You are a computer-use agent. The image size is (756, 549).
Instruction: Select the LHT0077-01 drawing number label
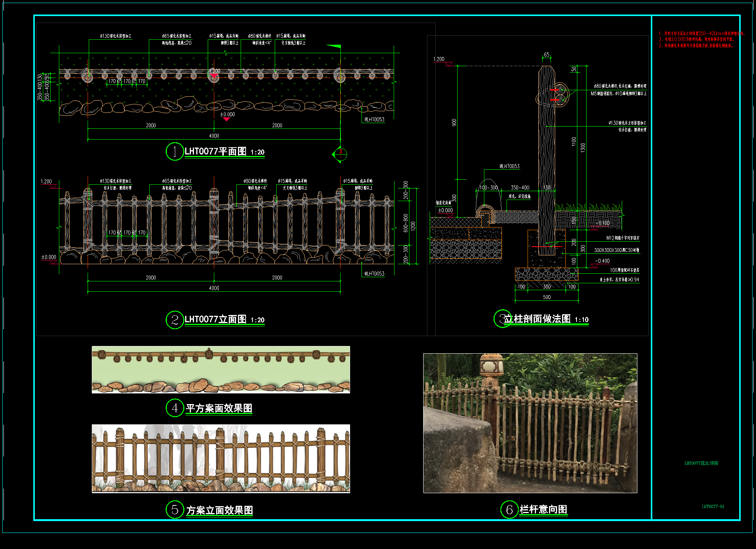[x=713, y=507]
